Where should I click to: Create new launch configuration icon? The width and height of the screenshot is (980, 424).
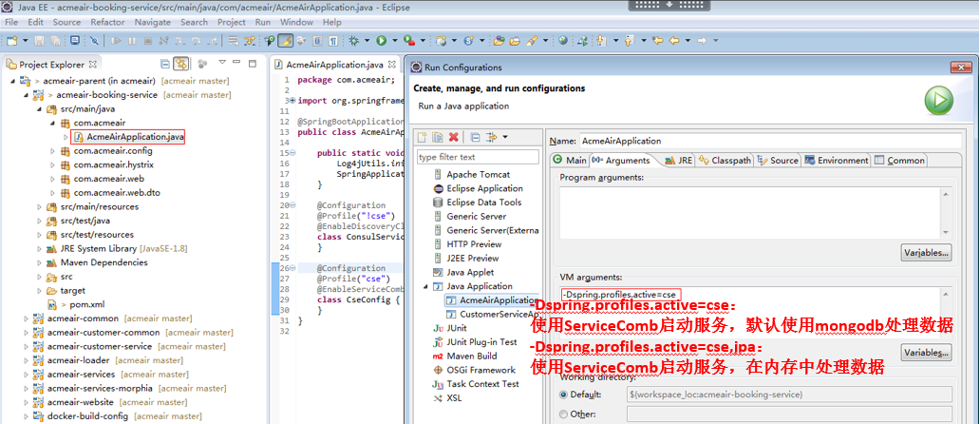424,138
